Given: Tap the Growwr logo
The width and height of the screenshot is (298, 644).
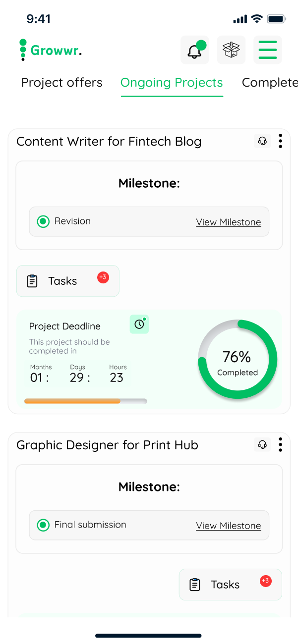Looking at the screenshot, I should [51, 50].
